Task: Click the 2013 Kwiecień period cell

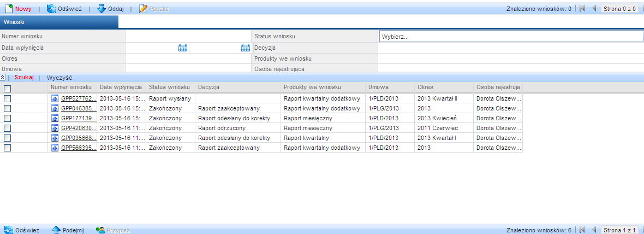Action: [444, 119]
